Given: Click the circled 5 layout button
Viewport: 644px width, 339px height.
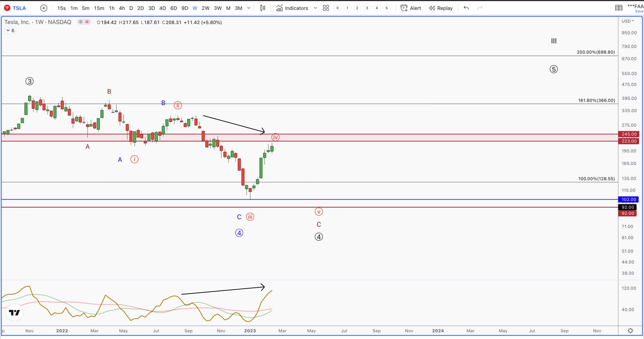Looking at the screenshot, I should point(386,8).
